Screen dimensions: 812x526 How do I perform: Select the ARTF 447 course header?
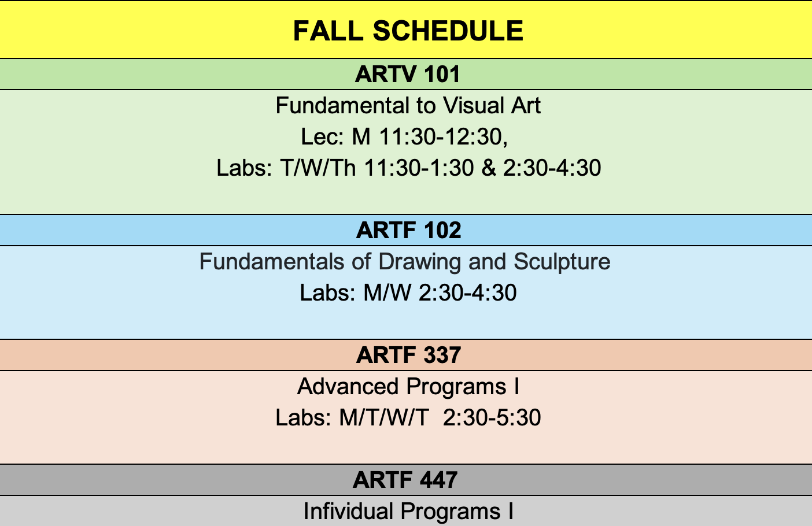(405, 480)
